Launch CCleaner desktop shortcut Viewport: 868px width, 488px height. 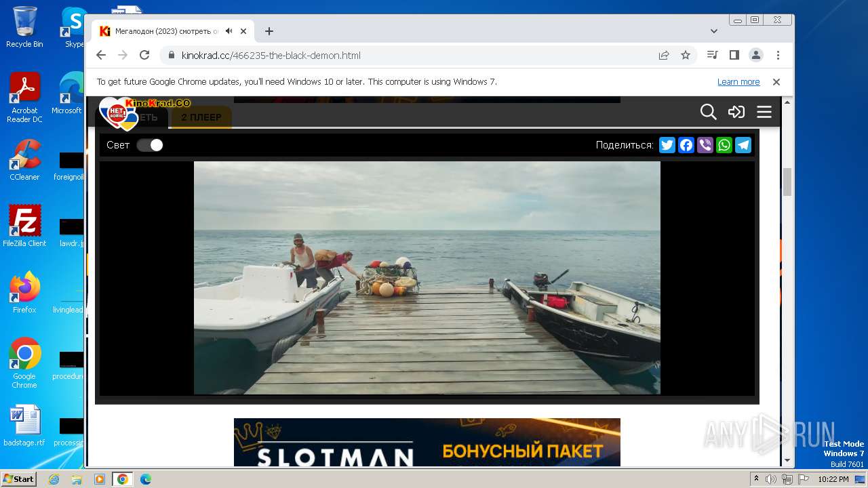[x=24, y=160]
